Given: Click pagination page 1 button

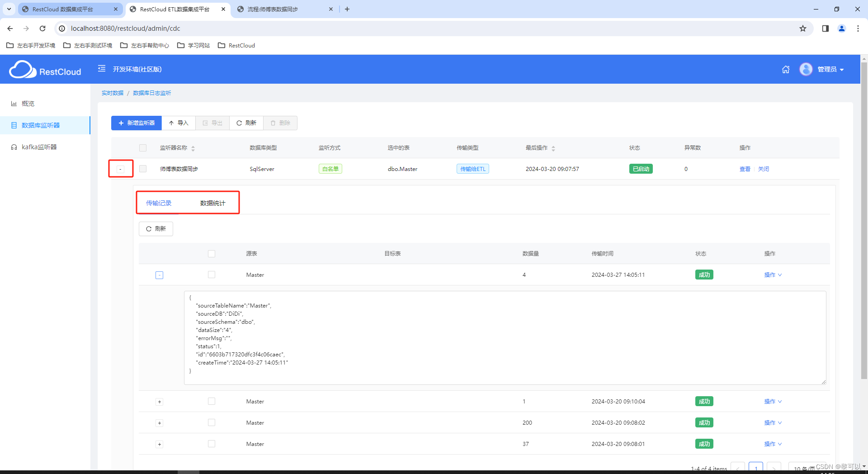Looking at the screenshot, I should coord(756,468).
